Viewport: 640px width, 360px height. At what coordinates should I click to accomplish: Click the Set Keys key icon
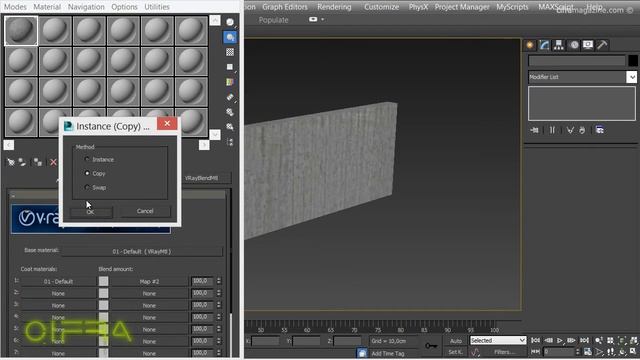[431, 346]
